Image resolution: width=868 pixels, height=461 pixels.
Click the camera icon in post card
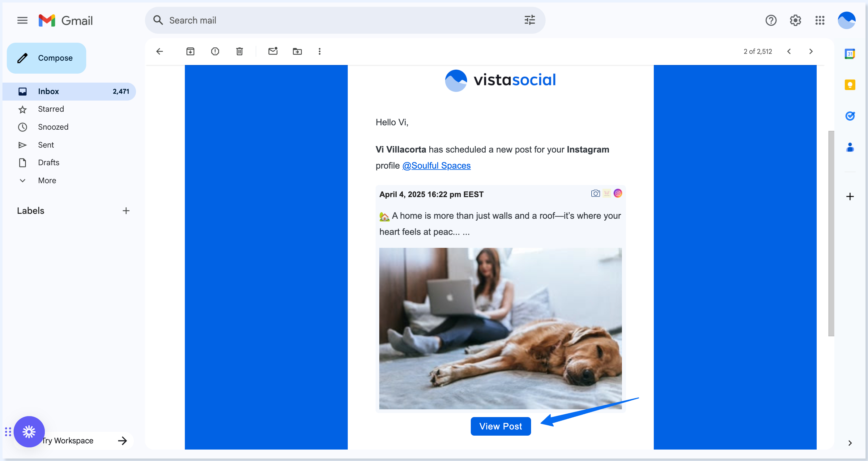coord(595,193)
